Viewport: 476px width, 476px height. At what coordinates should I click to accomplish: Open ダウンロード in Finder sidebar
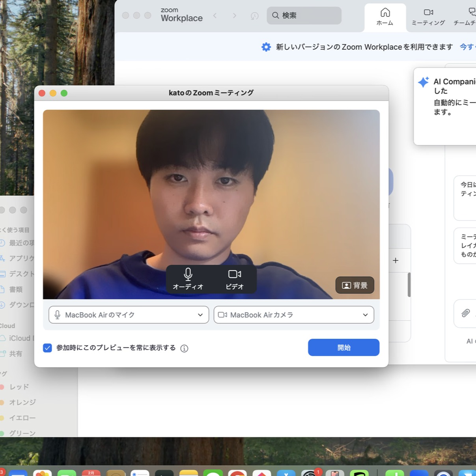(x=17, y=305)
